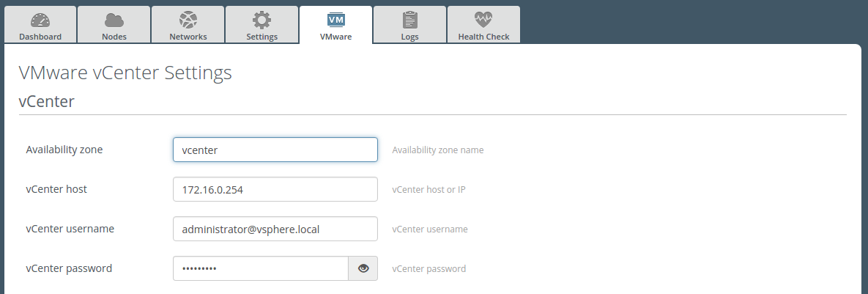The image size is (868, 294).
Task: Click the Logs clipboard icon
Action: tap(409, 20)
